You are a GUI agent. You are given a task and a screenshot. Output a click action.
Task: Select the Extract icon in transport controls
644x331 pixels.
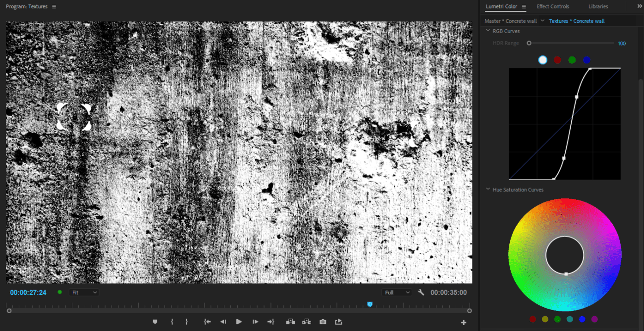[x=307, y=322]
